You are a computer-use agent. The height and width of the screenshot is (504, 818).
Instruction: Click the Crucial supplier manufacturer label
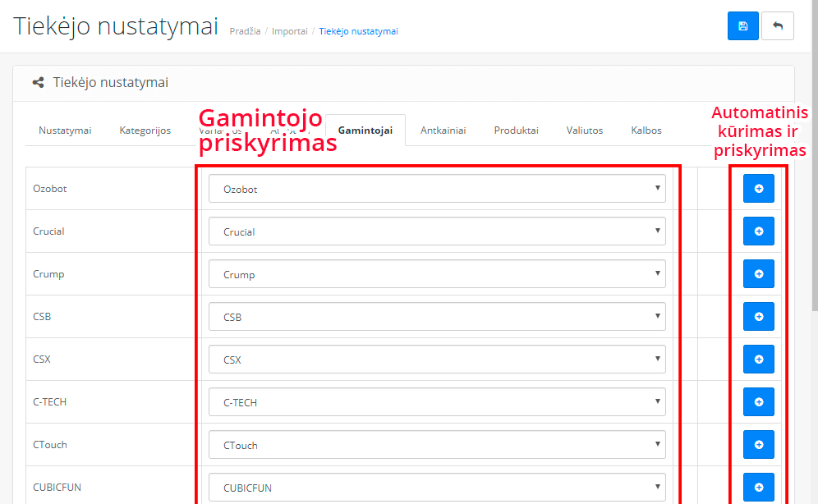[48, 231]
